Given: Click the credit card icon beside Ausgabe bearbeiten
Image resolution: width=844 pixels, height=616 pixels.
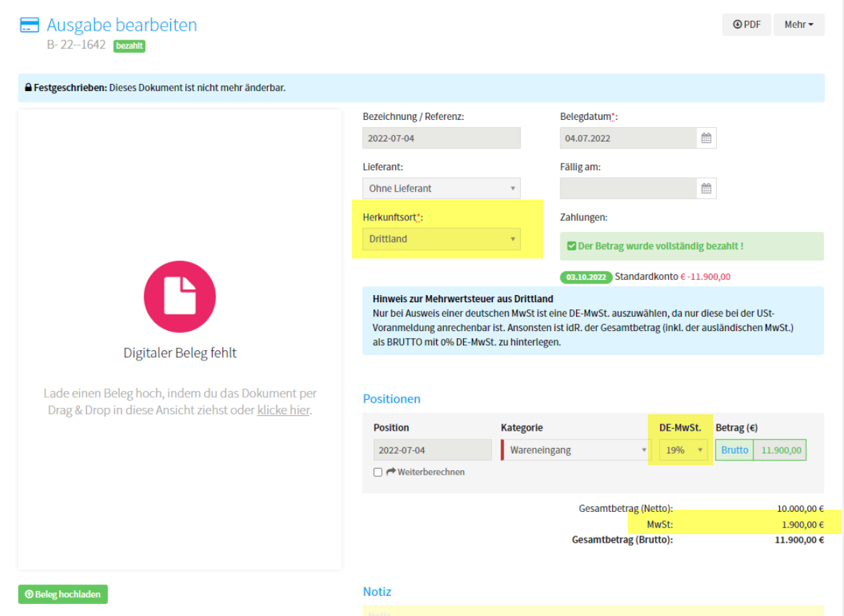Looking at the screenshot, I should coord(29,24).
